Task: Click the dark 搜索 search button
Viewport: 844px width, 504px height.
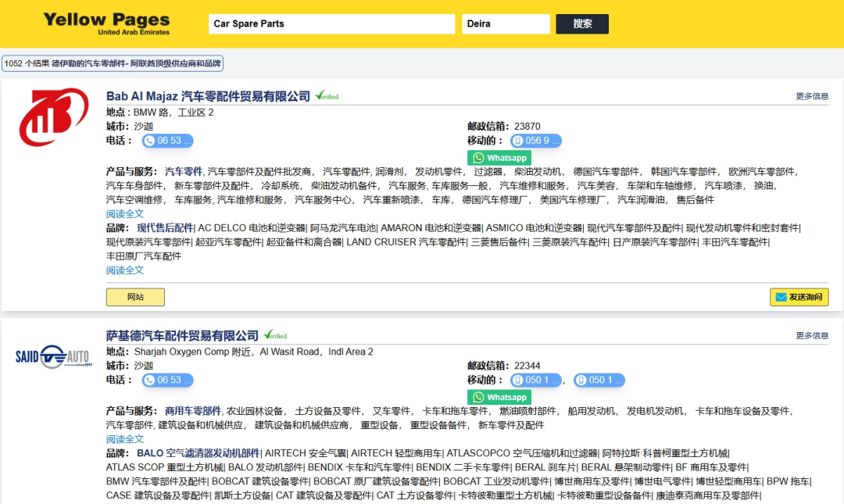Action: (x=582, y=23)
